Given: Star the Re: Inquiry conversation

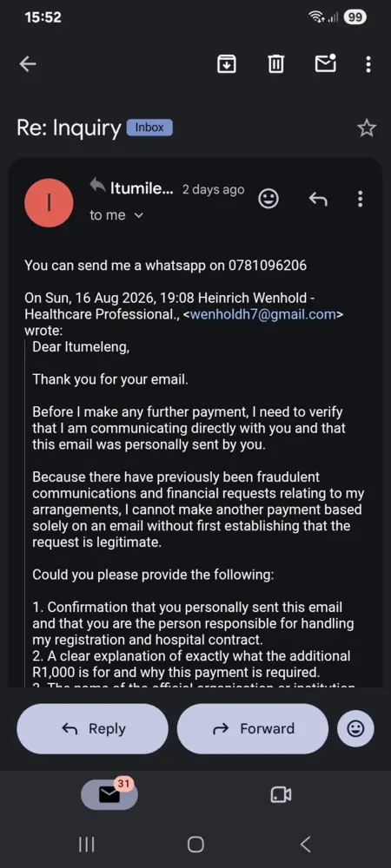Looking at the screenshot, I should pos(366,128).
